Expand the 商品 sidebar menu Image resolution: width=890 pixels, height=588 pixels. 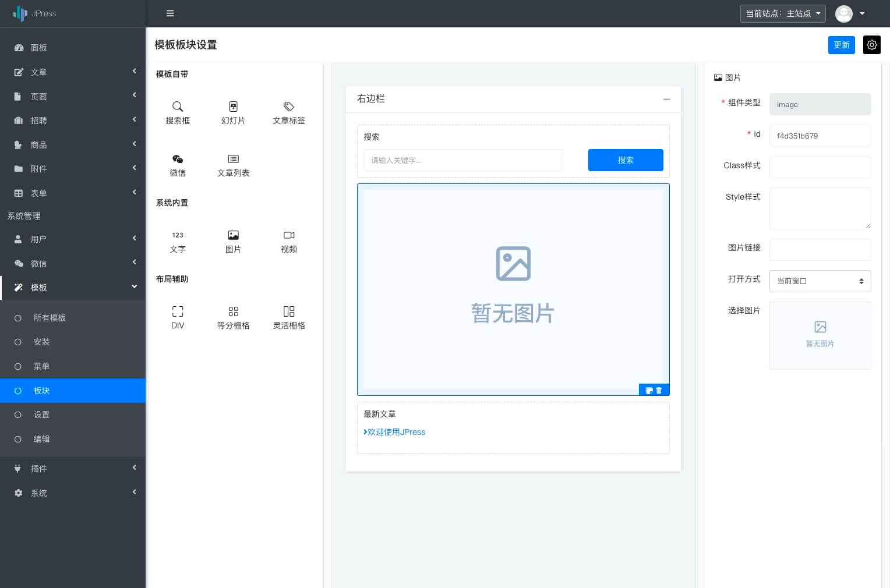73,145
